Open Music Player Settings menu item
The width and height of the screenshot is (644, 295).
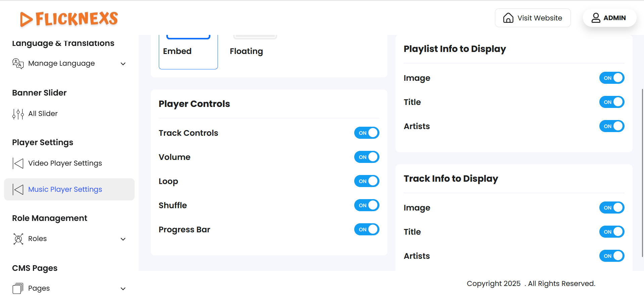65,190
